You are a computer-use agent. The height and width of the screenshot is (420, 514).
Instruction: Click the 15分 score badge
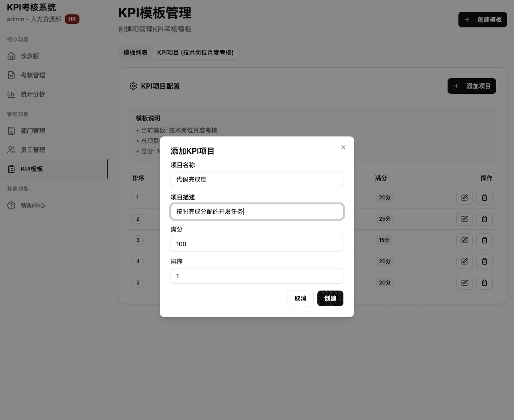tap(384, 240)
